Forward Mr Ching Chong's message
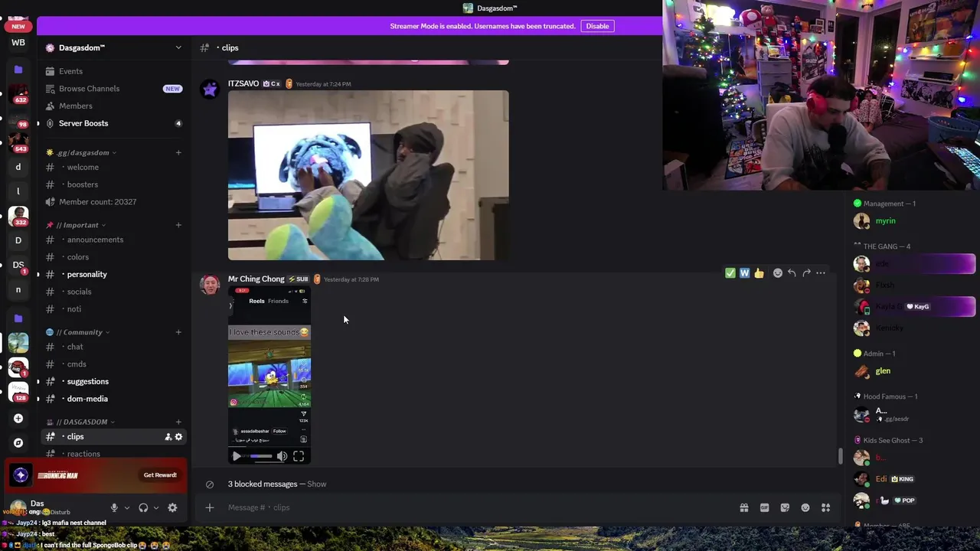 [806, 273]
